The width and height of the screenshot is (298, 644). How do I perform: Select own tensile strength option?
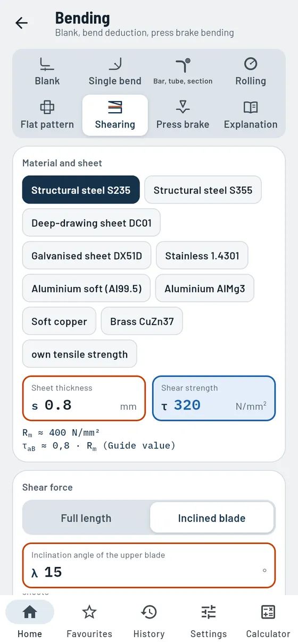[x=80, y=354]
